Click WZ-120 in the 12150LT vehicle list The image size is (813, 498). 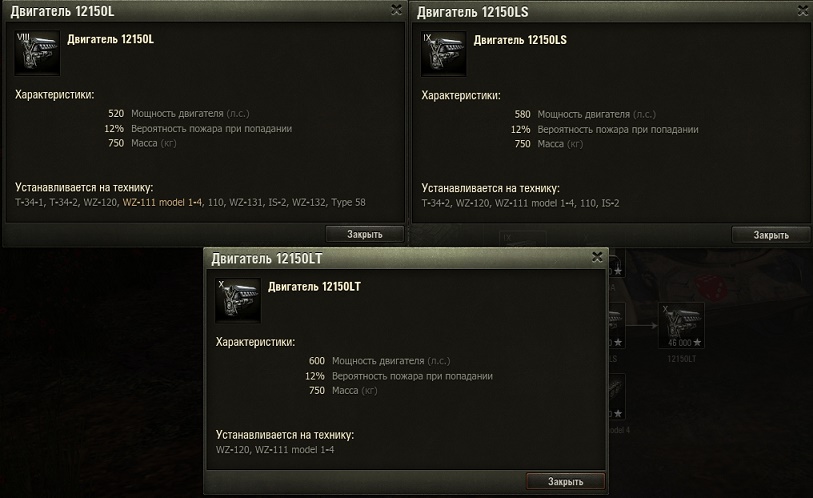(x=233, y=450)
